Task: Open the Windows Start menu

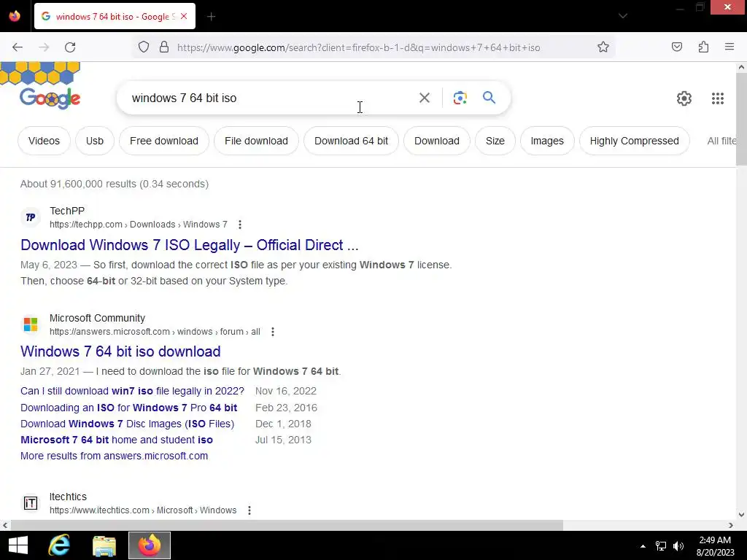Action: point(18,545)
